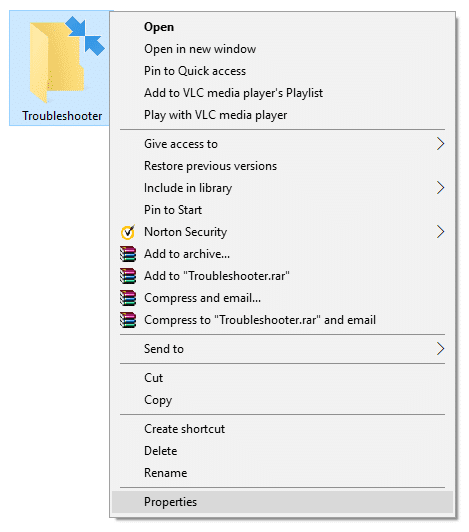The image size is (469, 532).
Task: Click WinRAR icon beside Add to "Troubleshooter.rar"
Action: pos(128,276)
